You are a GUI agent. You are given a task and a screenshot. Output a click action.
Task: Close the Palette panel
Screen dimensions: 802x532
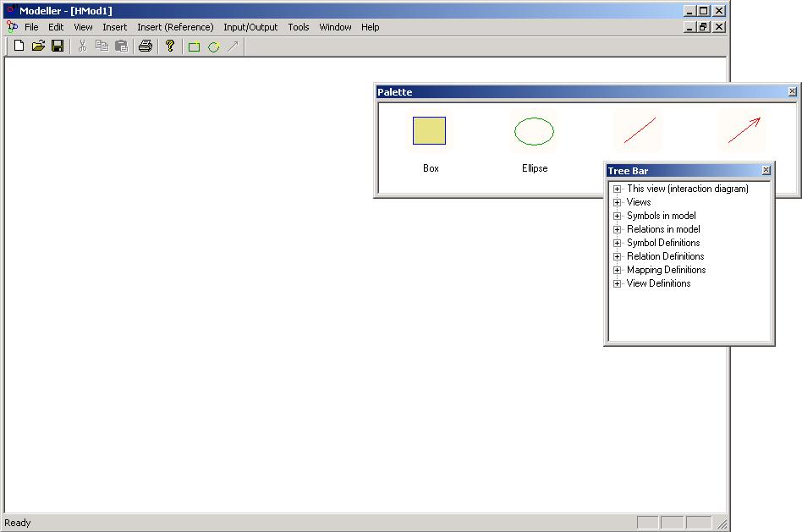(793, 91)
